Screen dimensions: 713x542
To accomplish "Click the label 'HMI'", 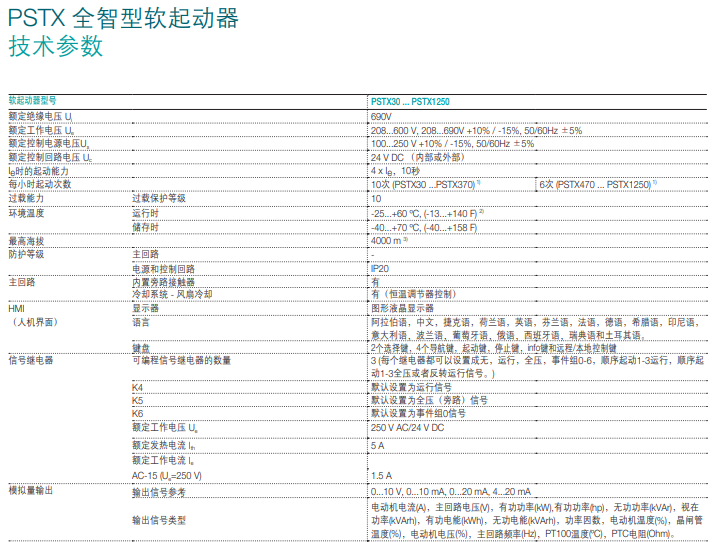I will 16,309.
